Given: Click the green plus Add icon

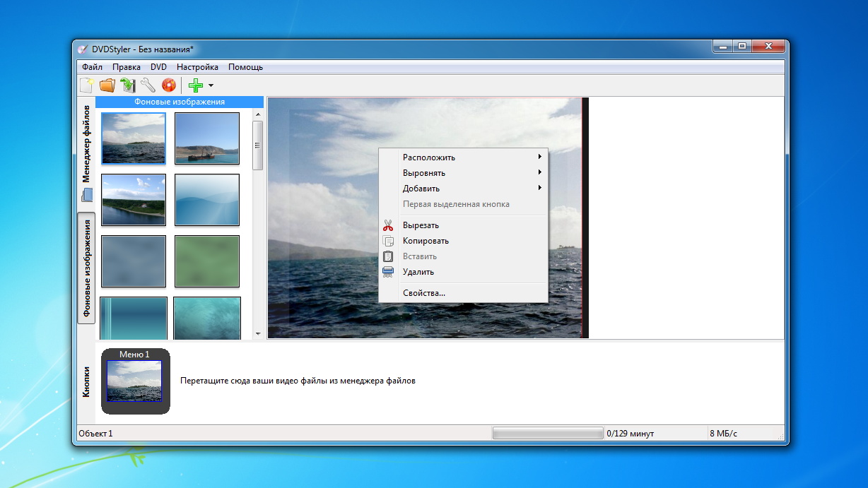Looking at the screenshot, I should point(196,85).
